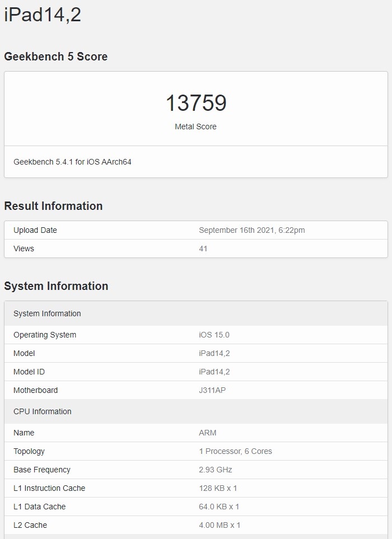Click the iPad14,2 page title
This screenshot has height=539, width=392.
43,15
